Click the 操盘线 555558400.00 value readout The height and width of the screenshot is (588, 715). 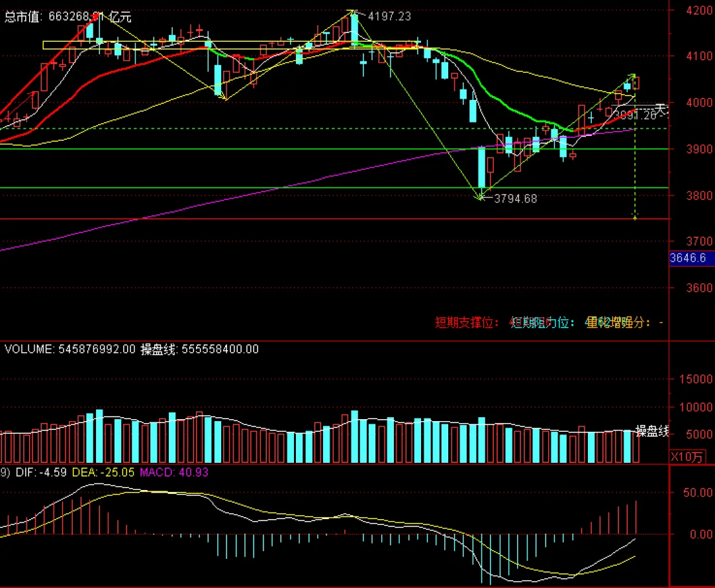click(200, 350)
